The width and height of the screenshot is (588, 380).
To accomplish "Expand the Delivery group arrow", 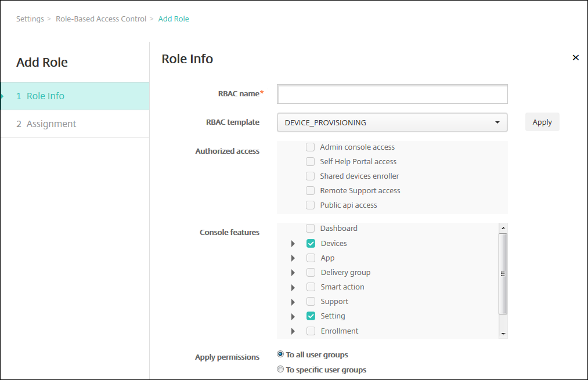I will 293,273.
